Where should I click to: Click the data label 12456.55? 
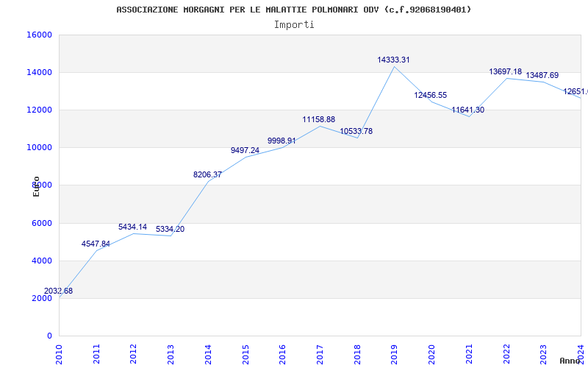431,96
